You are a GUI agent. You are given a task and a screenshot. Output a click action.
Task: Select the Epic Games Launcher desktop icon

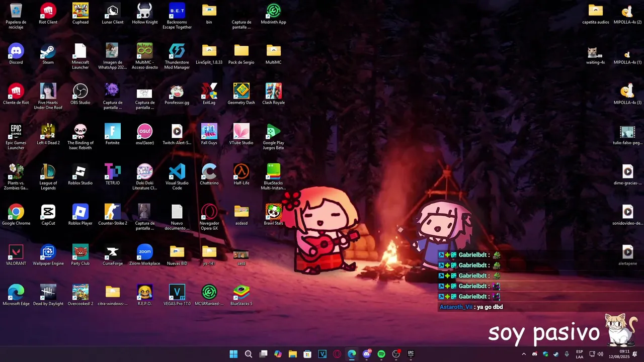pyautogui.click(x=16, y=136)
